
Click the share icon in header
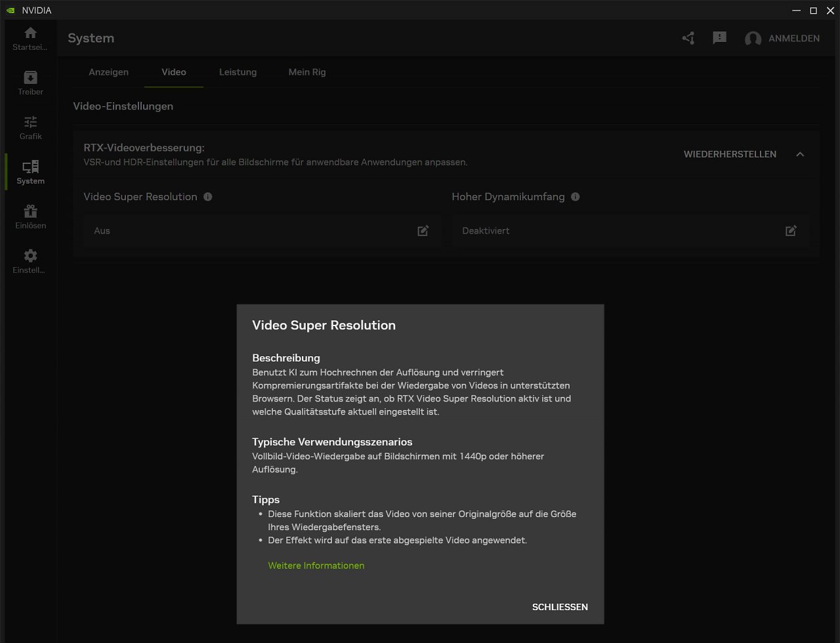[688, 38]
